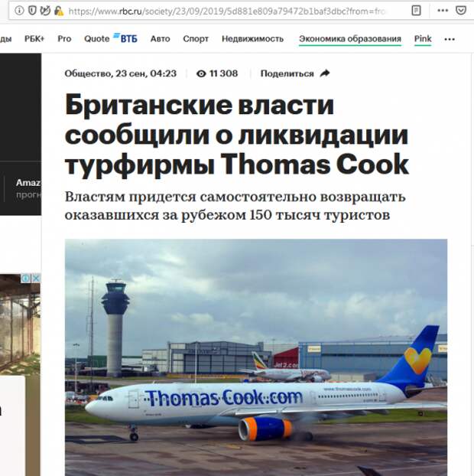Open Pro section
The width and height of the screenshot is (474, 476).
(64, 39)
